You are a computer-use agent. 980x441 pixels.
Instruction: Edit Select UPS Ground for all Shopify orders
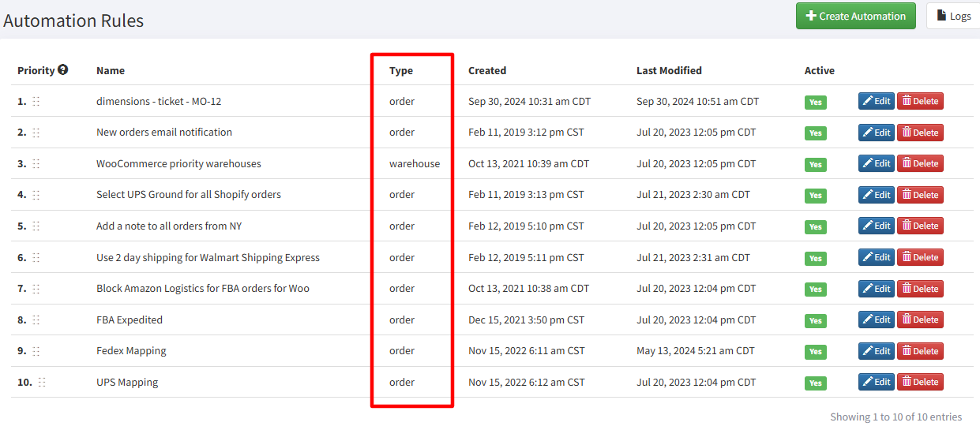point(877,195)
